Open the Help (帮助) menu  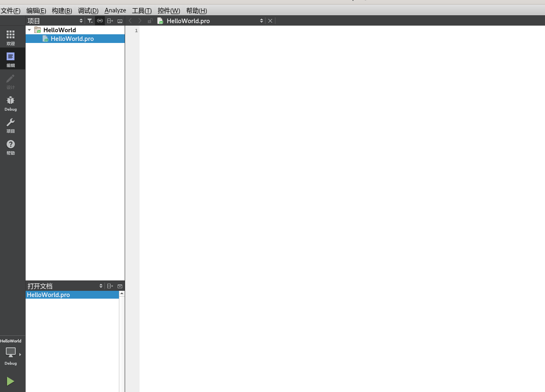pos(197,10)
